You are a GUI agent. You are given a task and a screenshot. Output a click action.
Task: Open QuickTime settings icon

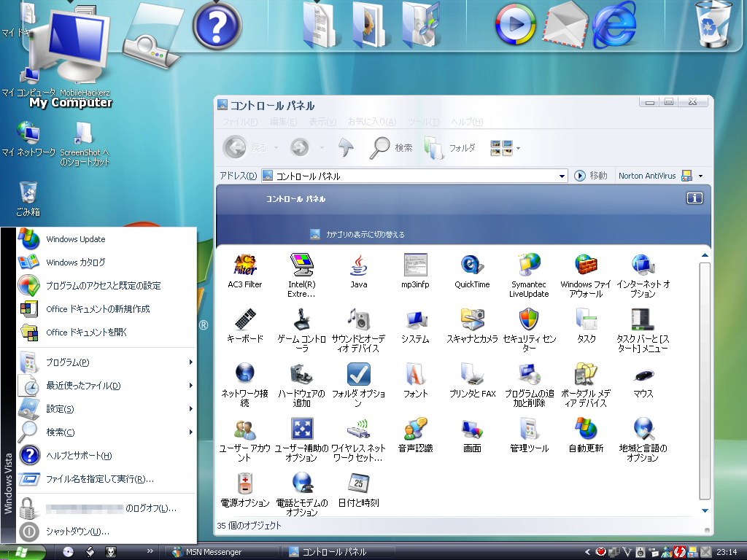472,265
